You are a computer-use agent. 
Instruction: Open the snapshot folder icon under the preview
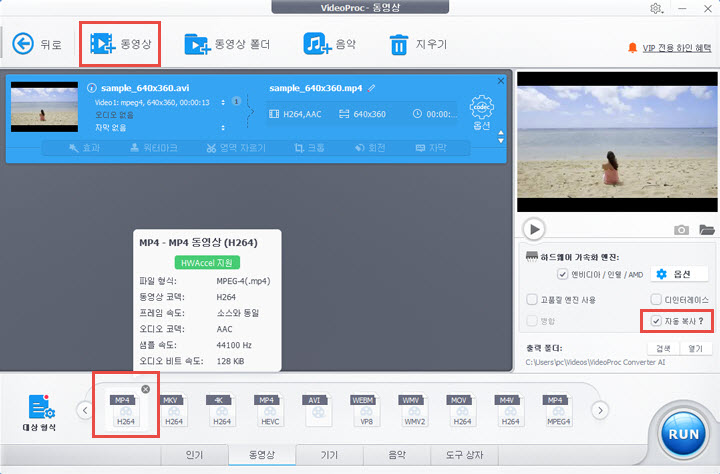point(707,229)
